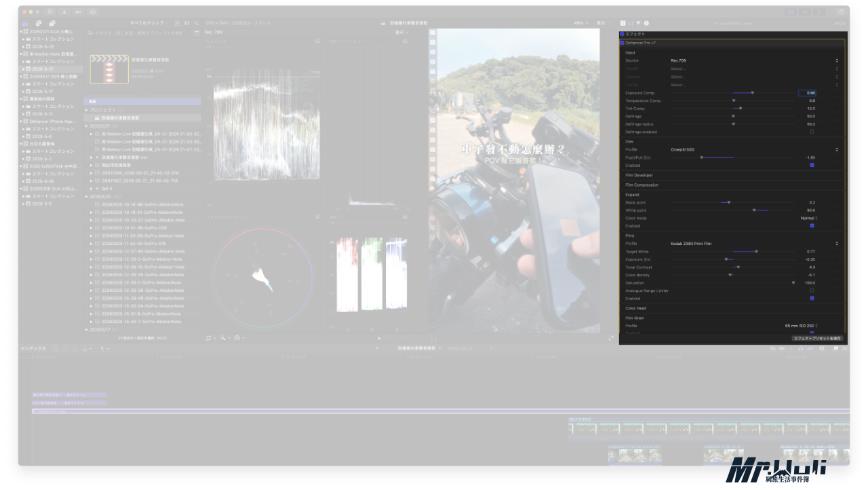Image resolution: width=868 pixels, height=490 pixels.
Task: Click the import media arrow icon
Action: [x=64, y=12]
